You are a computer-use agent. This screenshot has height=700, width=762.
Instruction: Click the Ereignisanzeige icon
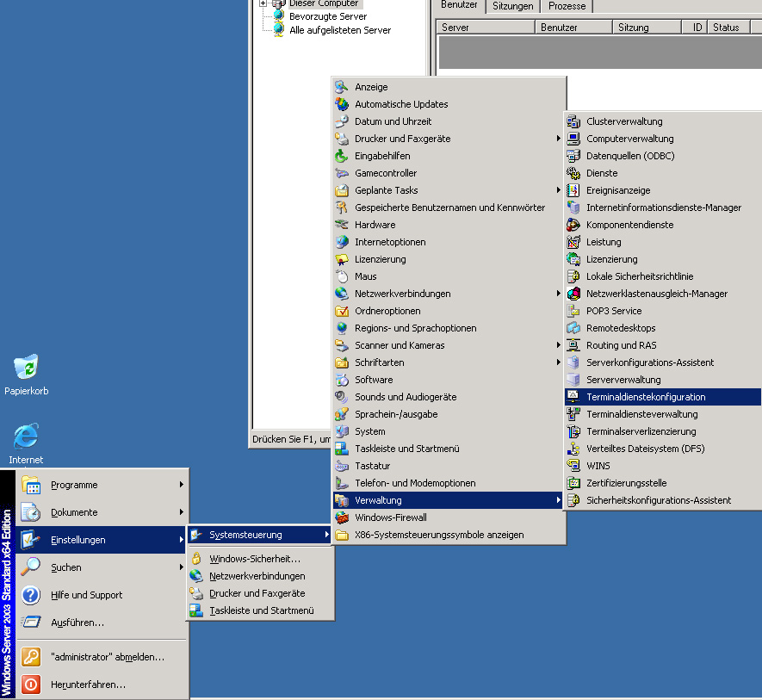click(573, 190)
